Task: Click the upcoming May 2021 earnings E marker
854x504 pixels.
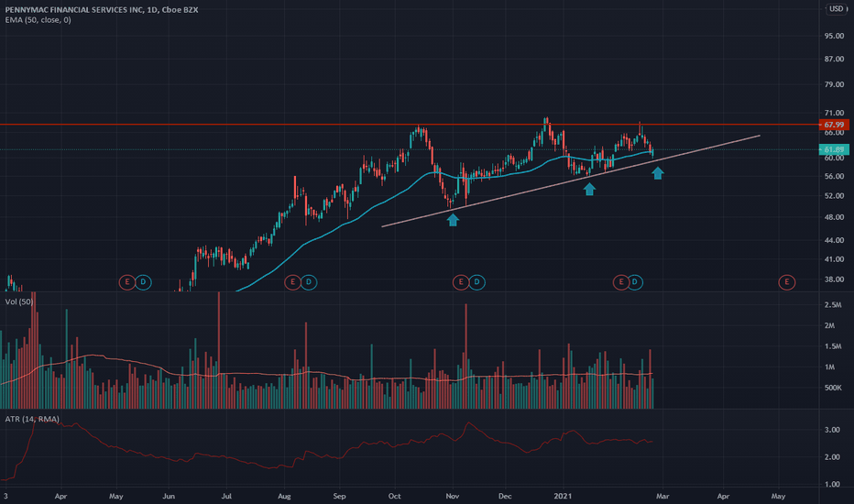Action: pos(786,282)
